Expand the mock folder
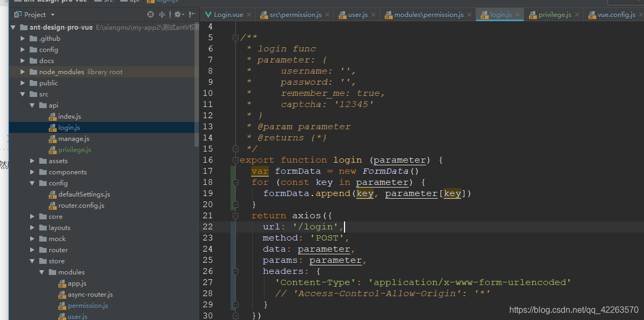This screenshot has width=644, height=320. point(32,238)
